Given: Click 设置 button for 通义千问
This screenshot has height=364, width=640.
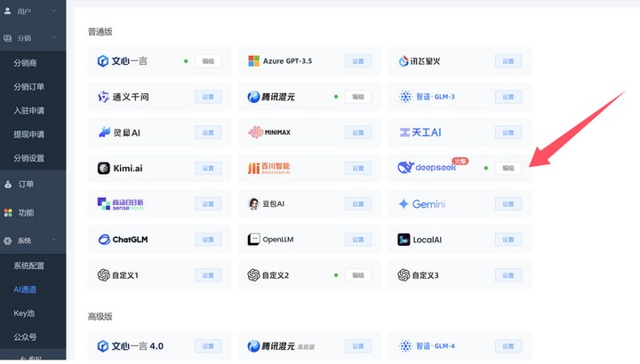Looking at the screenshot, I should pos(208,97).
